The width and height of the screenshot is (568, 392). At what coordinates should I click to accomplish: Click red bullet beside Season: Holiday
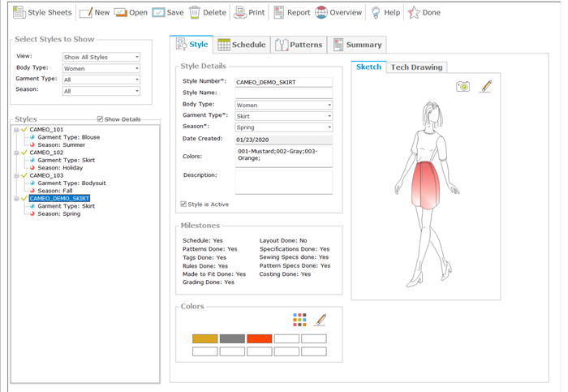point(32,167)
